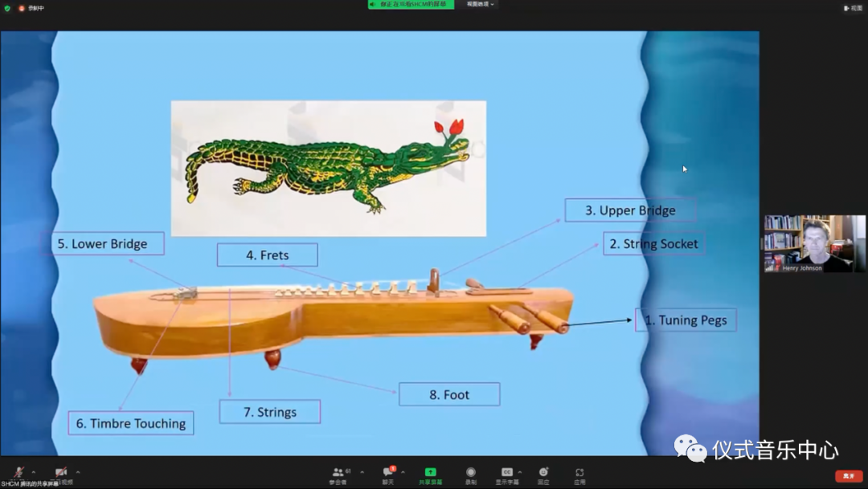This screenshot has height=489, width=868.
Task: Turn on the video camera
Action: coord(61,472)
